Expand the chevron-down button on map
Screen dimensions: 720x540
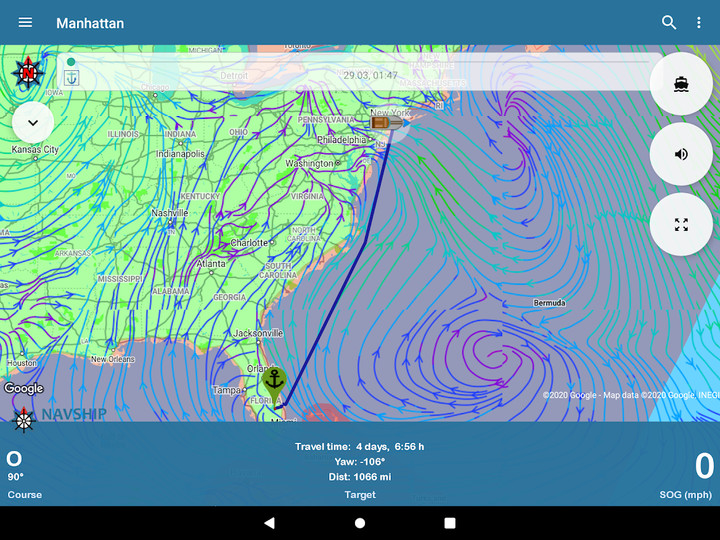(33, 122)
